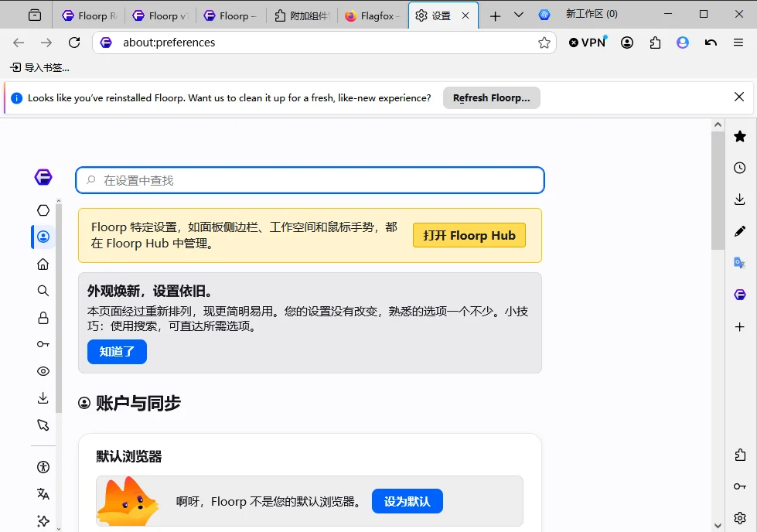Click the site identity icon in address bar
This screenshot has width=757, height=532.
(106, 43)
